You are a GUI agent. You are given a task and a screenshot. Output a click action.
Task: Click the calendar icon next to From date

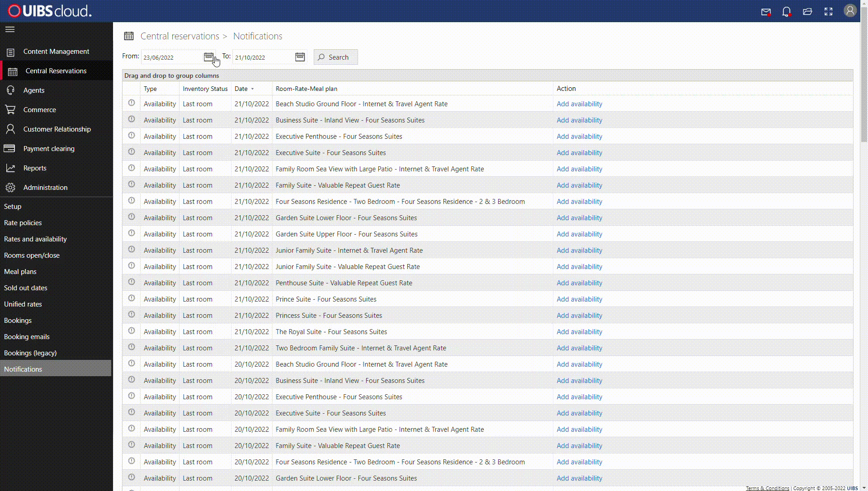[x=209, y=57]
